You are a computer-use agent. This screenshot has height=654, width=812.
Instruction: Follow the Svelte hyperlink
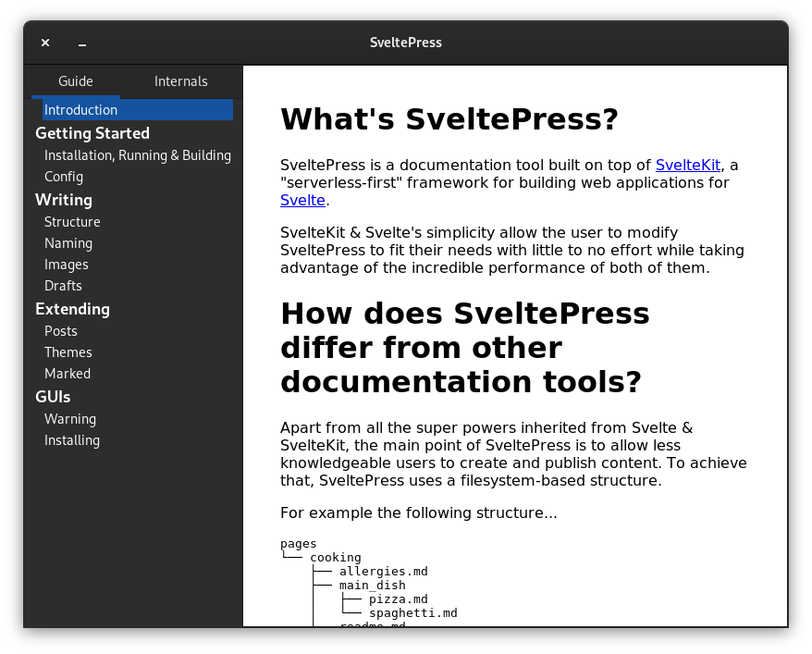tap(303, 201)
